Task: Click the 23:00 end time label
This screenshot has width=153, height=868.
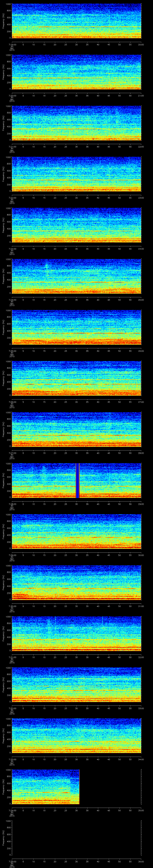Action: coord(141,198)
